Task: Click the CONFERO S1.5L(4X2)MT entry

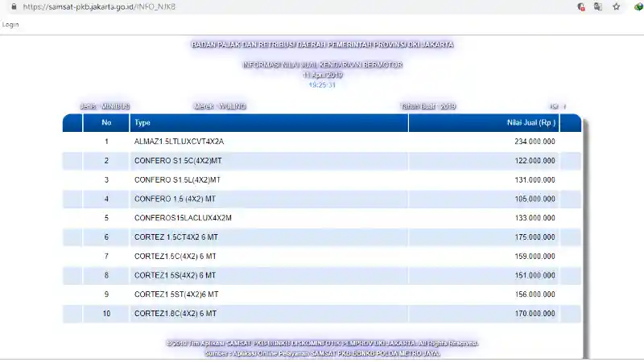Action: click(177, 180)
